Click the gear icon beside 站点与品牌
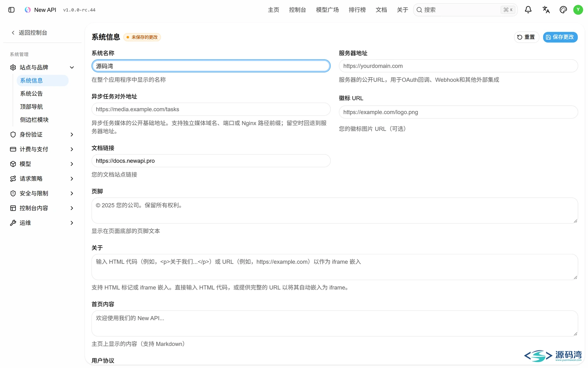This screenshot has width=588, height=368. [13, 67]
